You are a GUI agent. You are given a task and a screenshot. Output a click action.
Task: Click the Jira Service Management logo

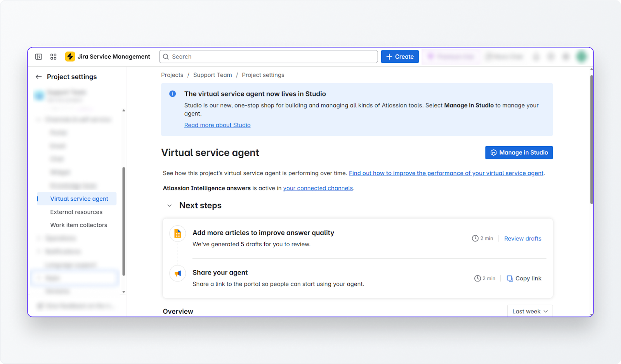click(x=70, y=56)
